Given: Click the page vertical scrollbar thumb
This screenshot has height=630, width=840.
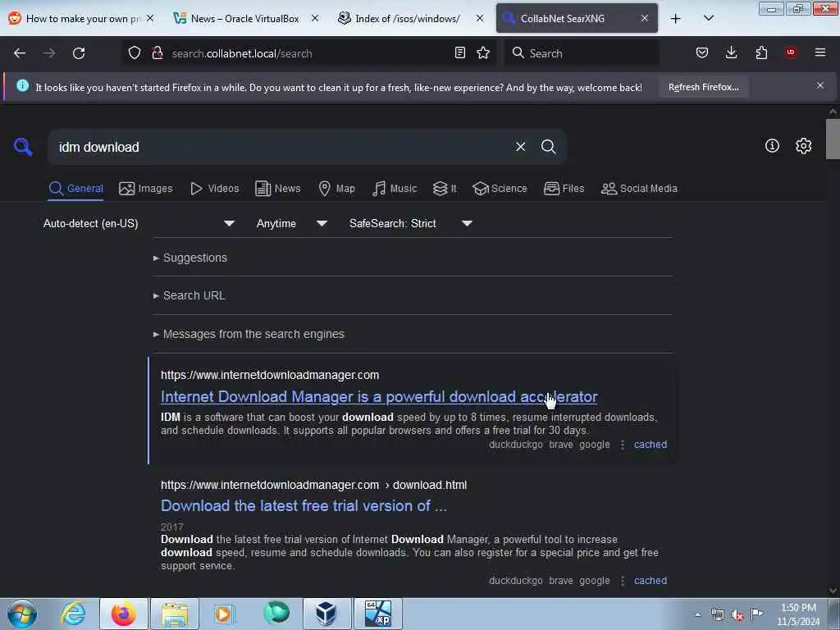Looking at the screenshot, I should point(833,139).
